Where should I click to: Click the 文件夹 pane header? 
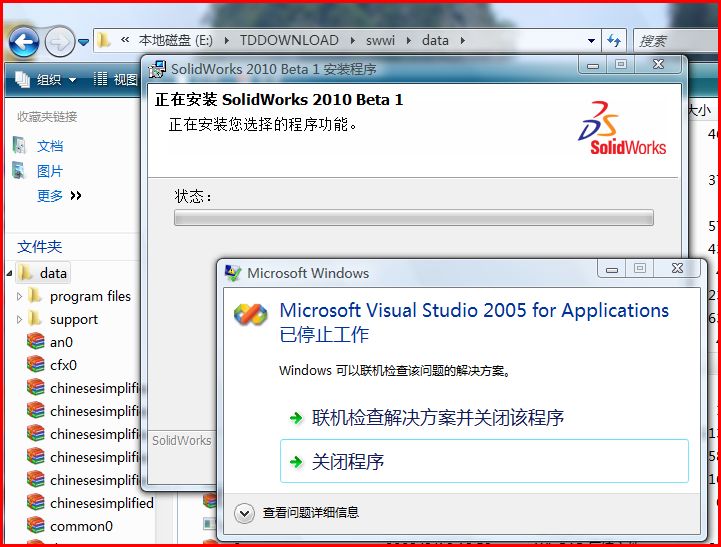(40, 247)
